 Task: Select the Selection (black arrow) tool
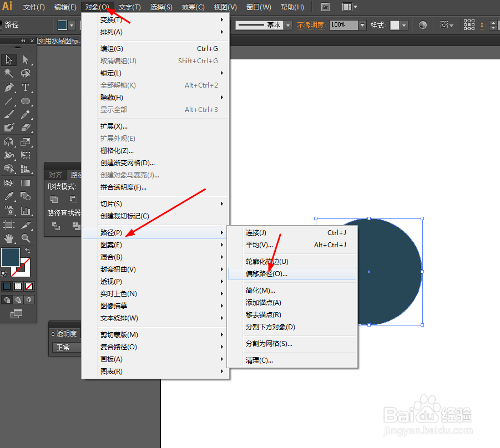tap(9, 59)
